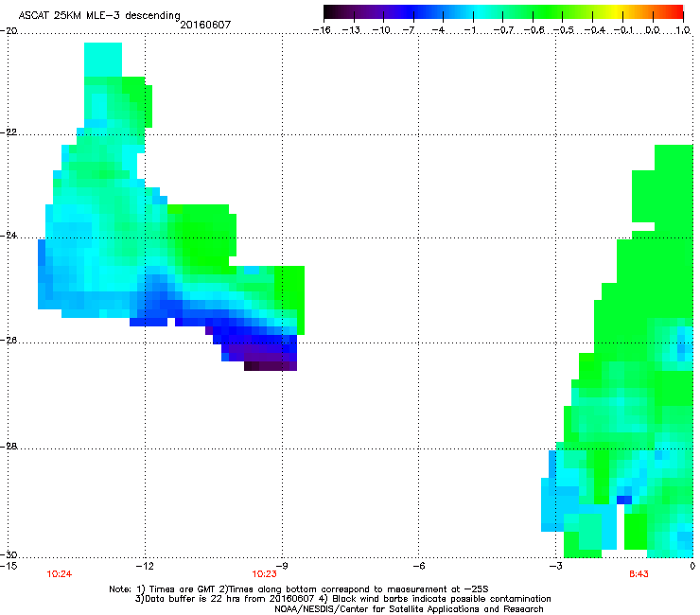The width and height of the screenshot is (700, 615).
Task: Click the dark purple cells near -9, -26.5
Action: pyautogui.click(x=271, y=366)
